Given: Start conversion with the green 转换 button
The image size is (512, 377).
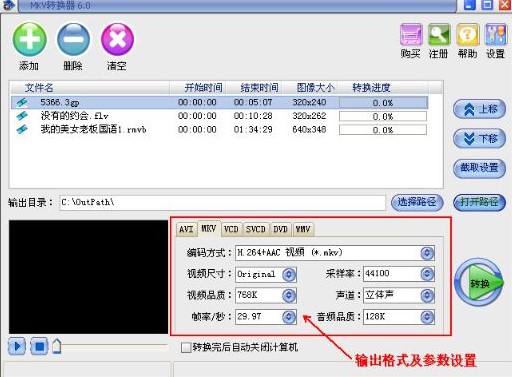Looking at the screenshot, I should (x=479, y=283).
